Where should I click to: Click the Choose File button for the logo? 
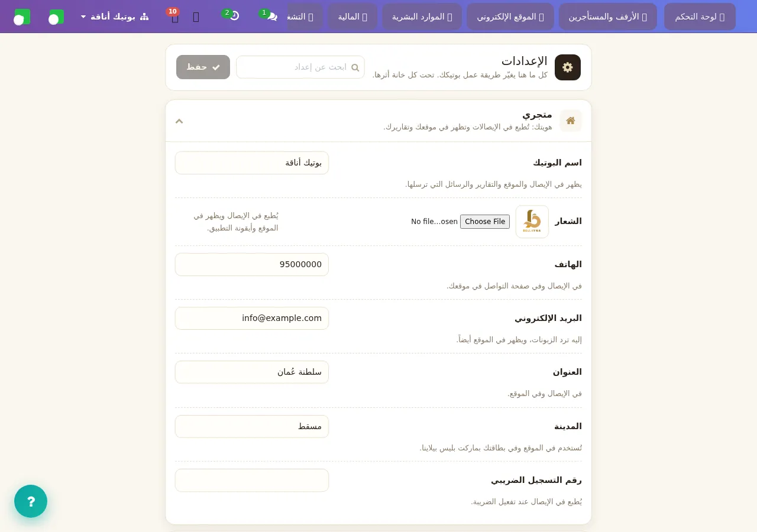click(x=485, y=222)
